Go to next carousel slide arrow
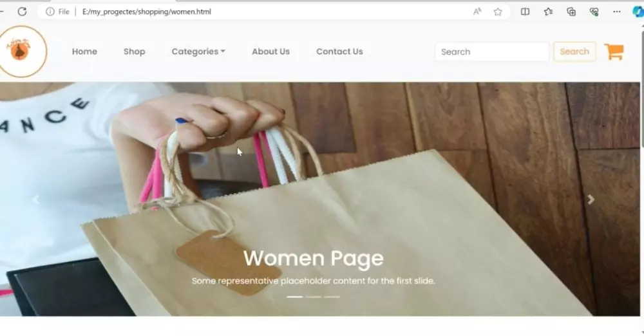The height and width of the screenshot is (336, 644). (x=591, y=199)
